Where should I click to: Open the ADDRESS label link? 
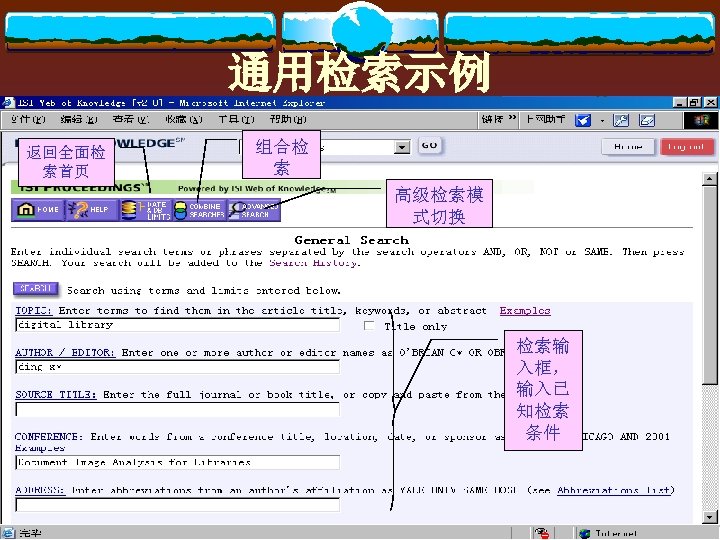(39, 490)
